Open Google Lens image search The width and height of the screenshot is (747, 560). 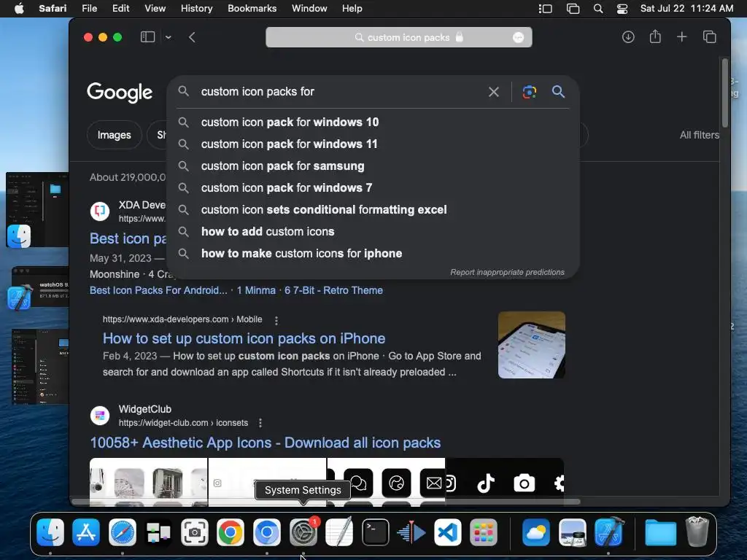pyautogui.click(x=530, y=92)
